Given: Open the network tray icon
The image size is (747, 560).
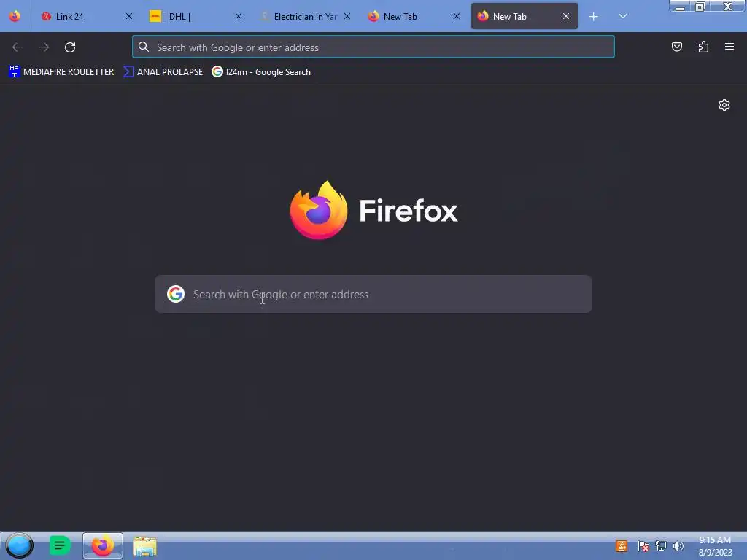Looking at the screenshot, I should 661,546.
